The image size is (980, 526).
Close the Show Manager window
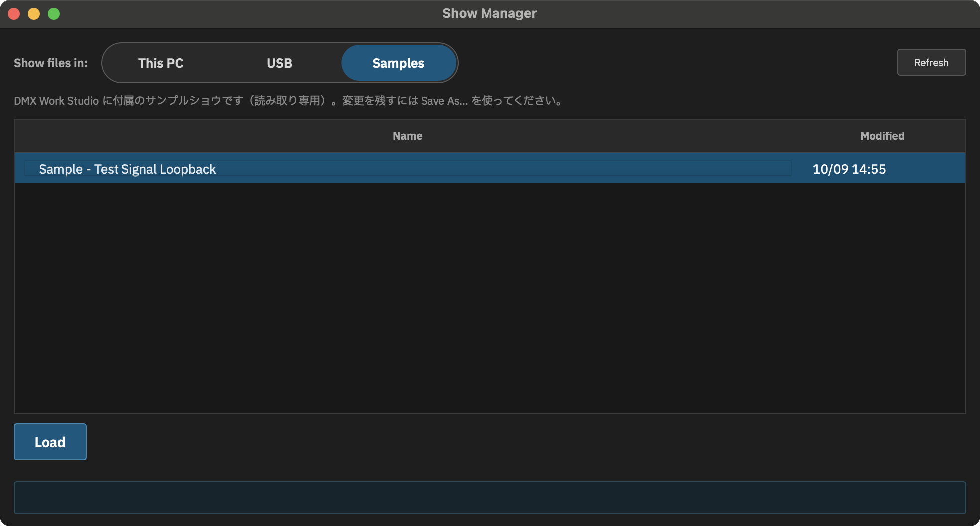[14, 14]
